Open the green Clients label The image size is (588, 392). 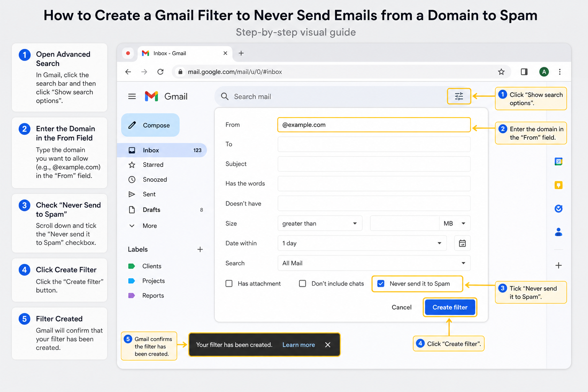coord(152,266)
